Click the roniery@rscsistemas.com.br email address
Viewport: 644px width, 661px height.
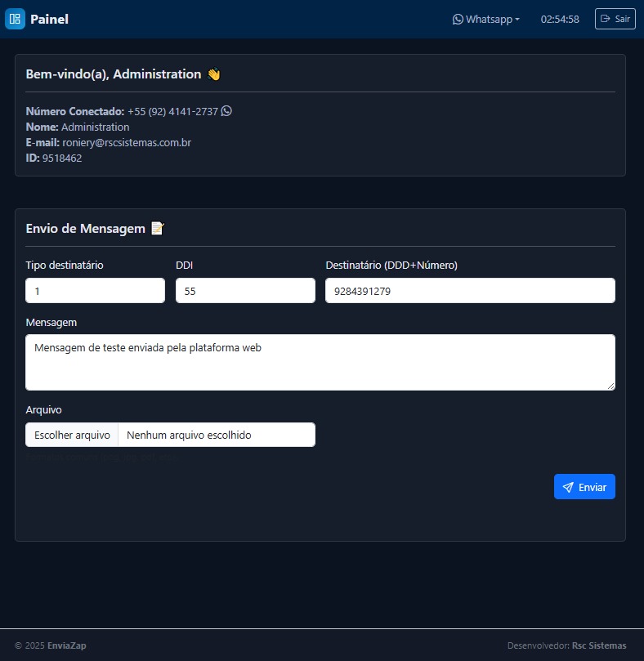click(x=127, y=143)
